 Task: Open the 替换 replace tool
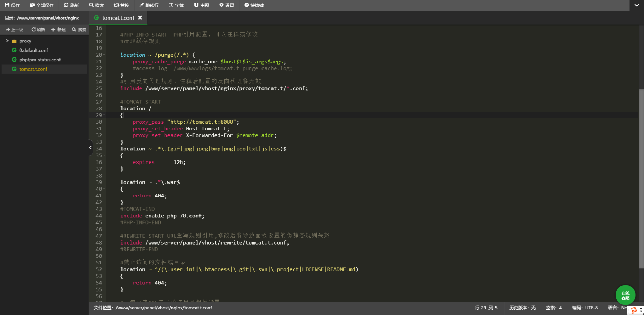pos(122,5)
